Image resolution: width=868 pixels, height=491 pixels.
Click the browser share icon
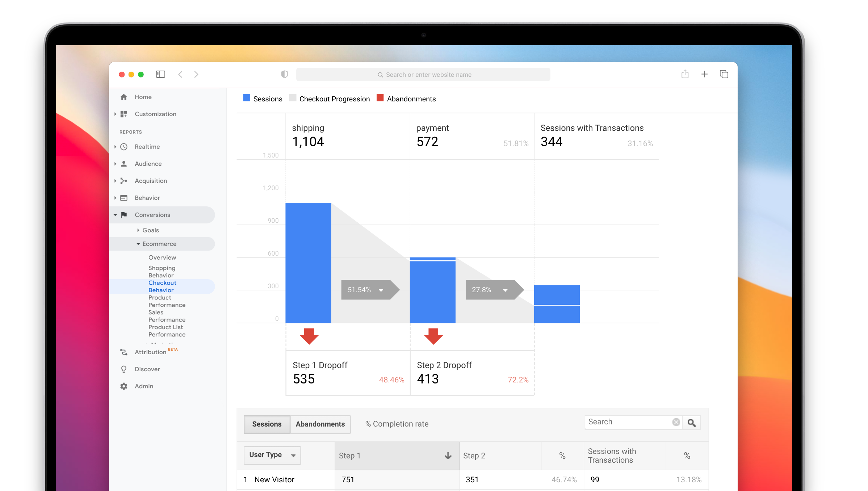(685, 74)
